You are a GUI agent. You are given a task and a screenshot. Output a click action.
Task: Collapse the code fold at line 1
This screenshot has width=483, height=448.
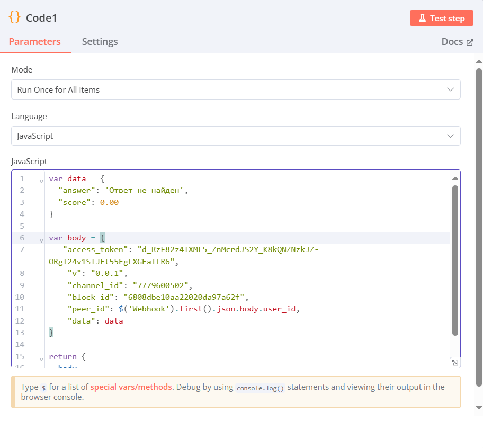(x=41, y=181)
